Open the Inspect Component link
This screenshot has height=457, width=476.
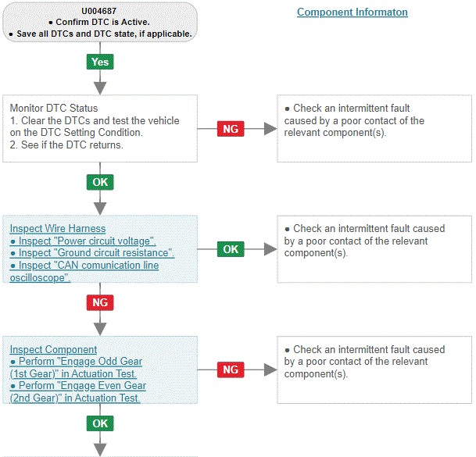(x=53, y=349)
